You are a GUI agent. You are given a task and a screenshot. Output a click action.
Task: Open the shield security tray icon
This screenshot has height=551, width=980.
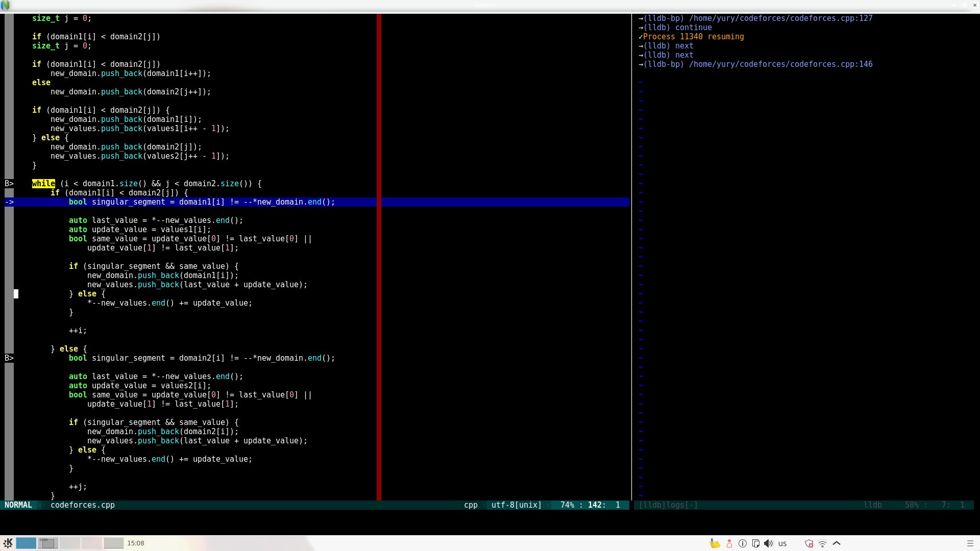(809, 543)
